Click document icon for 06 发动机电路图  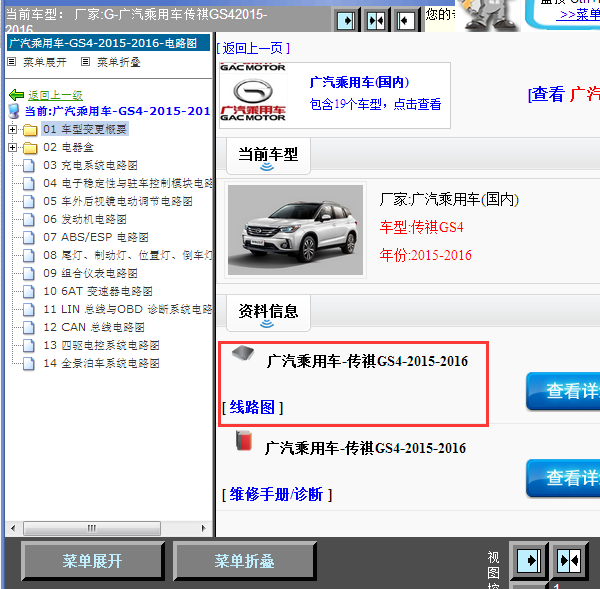(28, 220)
